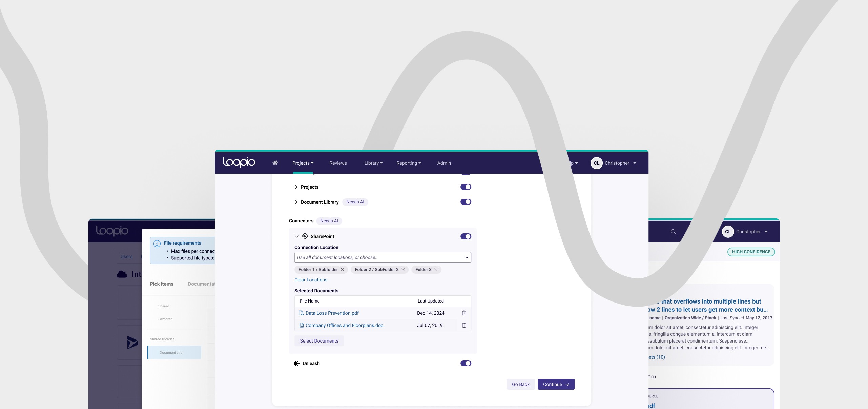This screenshot has height=409, width=868.
Task: Disable the SharePoint connector toggle
Action: pos(466,236)
